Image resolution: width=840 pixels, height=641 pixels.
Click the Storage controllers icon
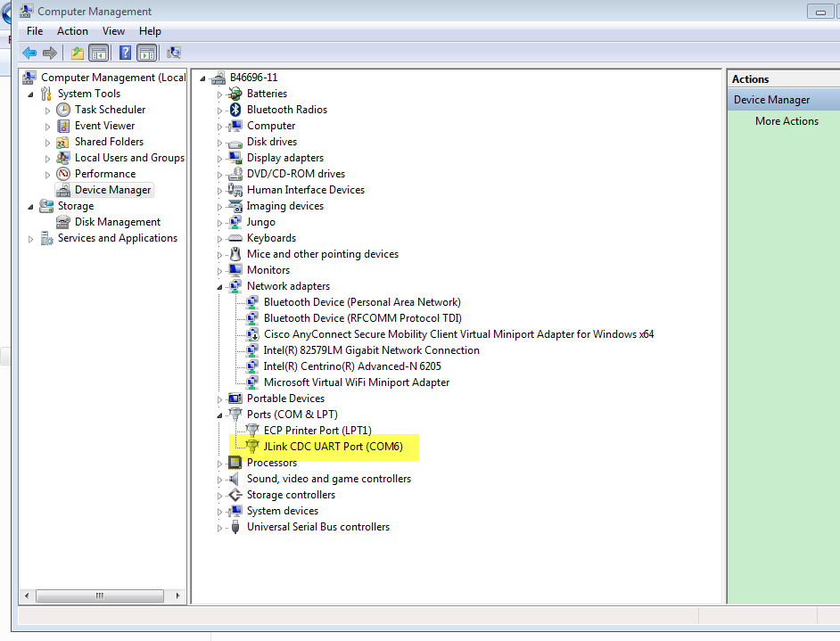[235, 495]
